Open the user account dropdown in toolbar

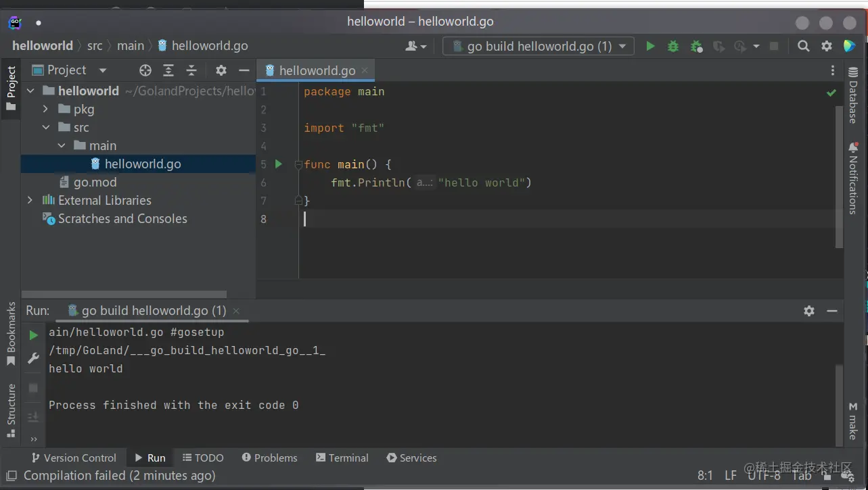[x=416, y=46]
